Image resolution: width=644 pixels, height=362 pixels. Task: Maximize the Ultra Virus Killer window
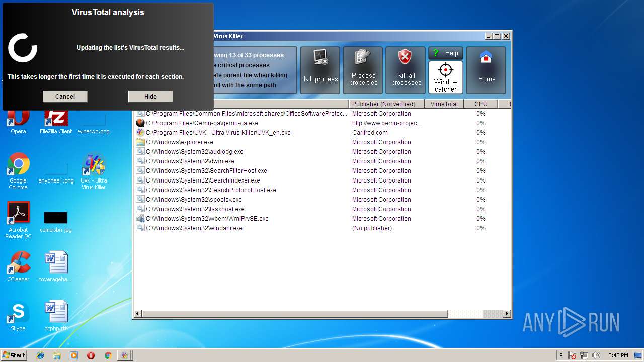click(x=497, y=36)
